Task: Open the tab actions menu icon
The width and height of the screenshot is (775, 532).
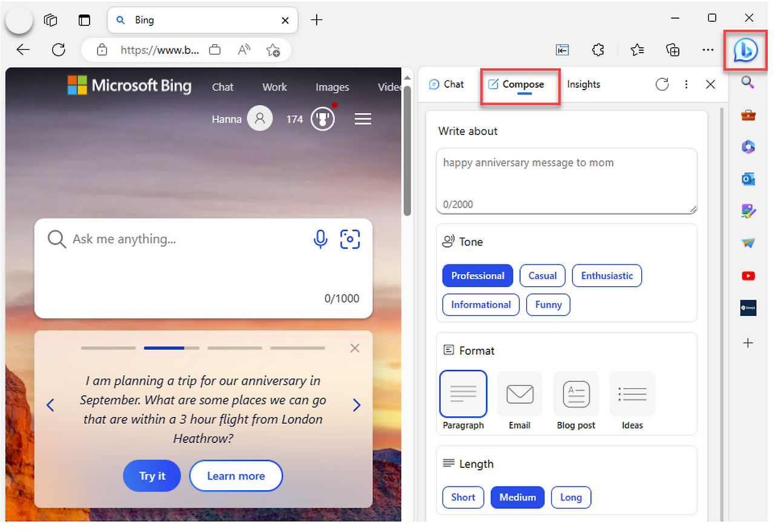Action: [x=84, y=20]
